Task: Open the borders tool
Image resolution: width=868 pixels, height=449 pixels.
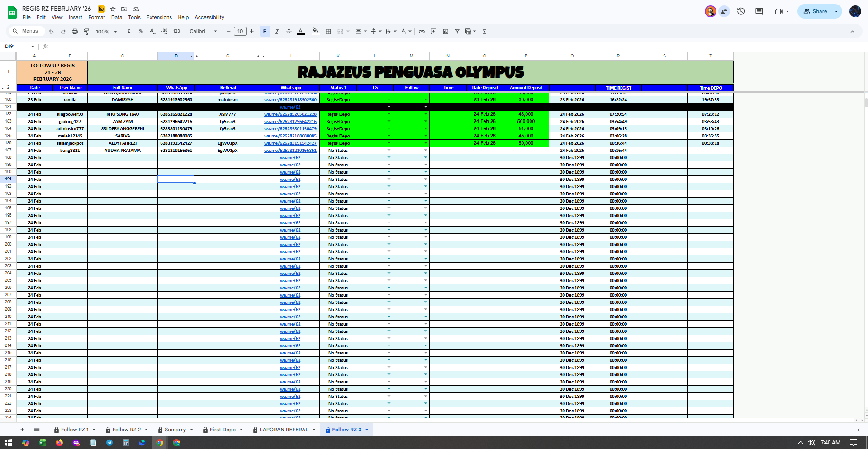Action: (x=328, y=32)
